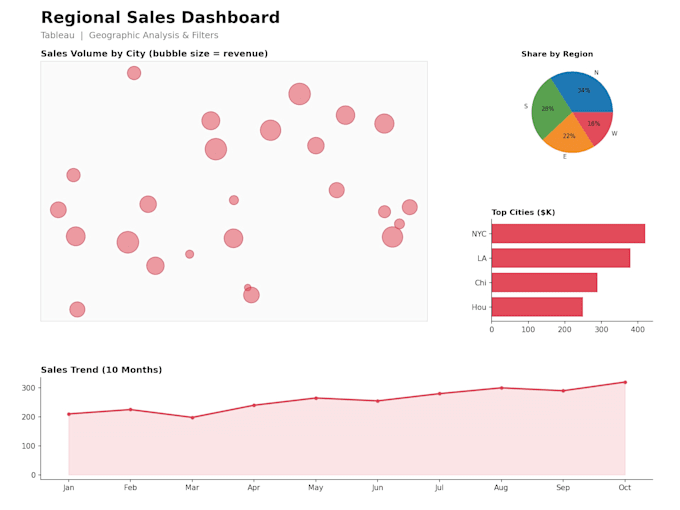The height and width of the screenshot is (510, 680).
Task: Click the '400' tick on Top Cities axis
Action: (x=638, y=330)
